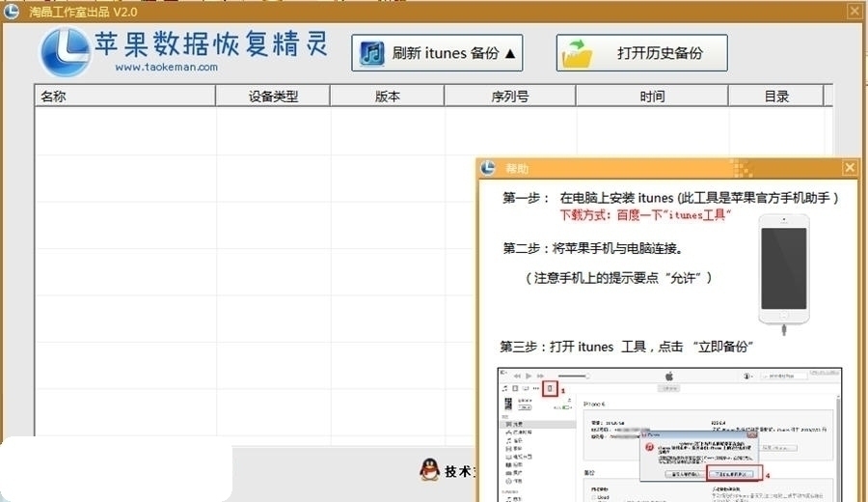The image size is (868, 502).
Task: Click the clock icon in 帮助 title bar
Action: [488, 167]
